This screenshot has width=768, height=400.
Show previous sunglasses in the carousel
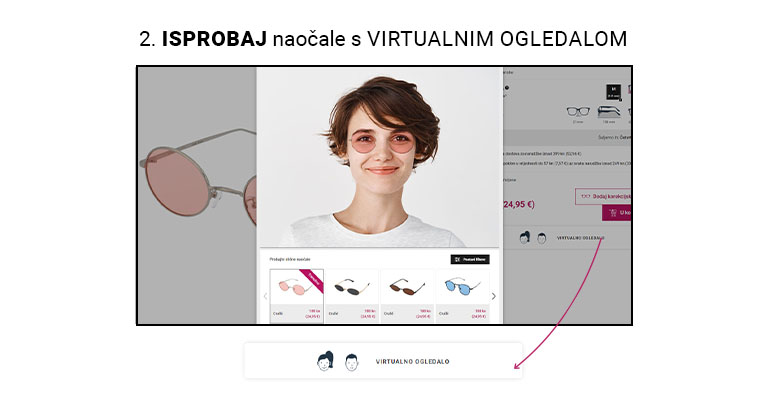point(265,296)
